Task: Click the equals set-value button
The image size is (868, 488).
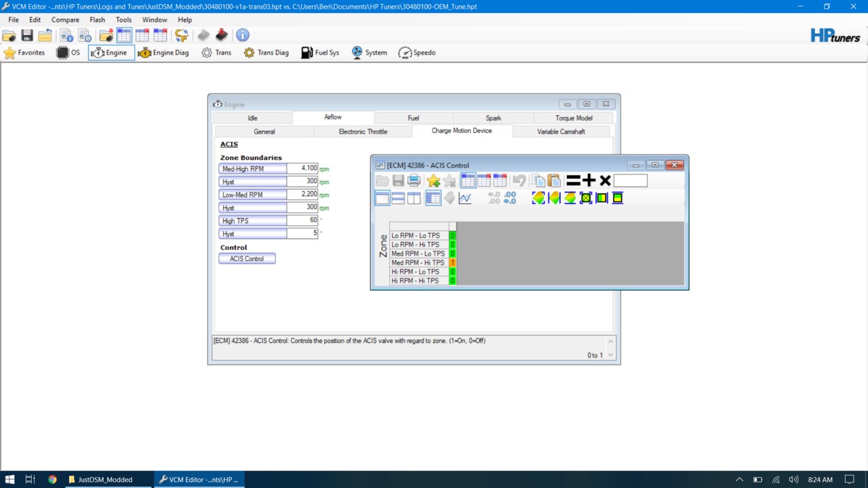Action: click(x=574, y=181)
